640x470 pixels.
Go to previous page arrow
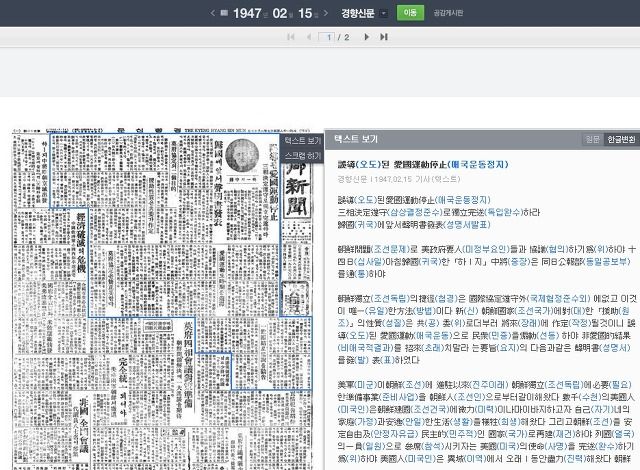pos(309,37)
